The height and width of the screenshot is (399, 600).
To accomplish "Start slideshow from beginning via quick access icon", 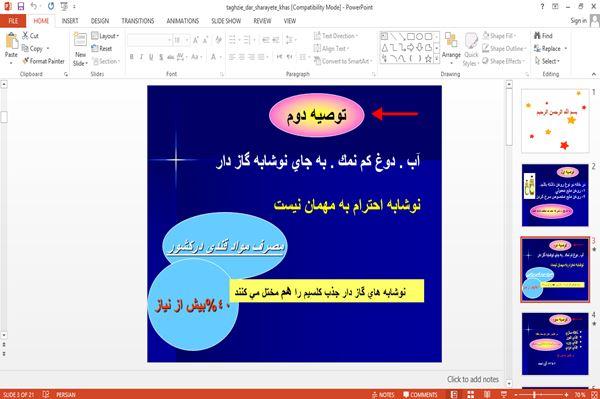I will (x=64, y=7).
